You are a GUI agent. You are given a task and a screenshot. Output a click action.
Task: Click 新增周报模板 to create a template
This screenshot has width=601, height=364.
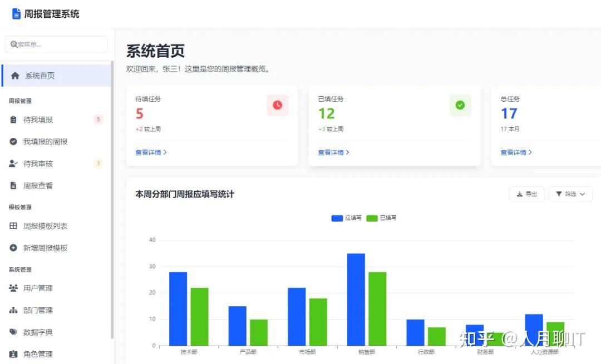pos(46,247)
